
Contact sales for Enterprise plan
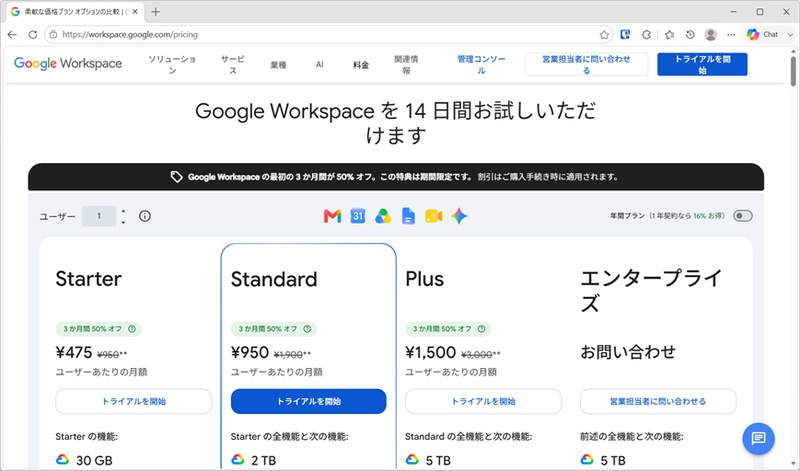[x=658, y=402]
